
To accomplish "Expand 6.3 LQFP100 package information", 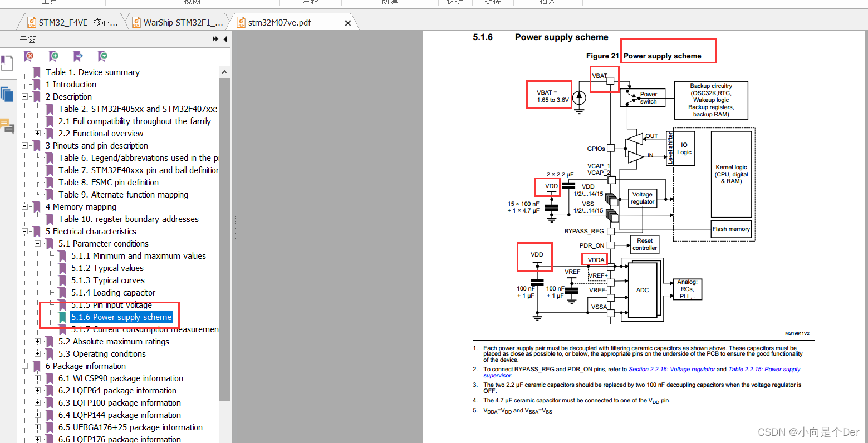I will pos(37,403).
